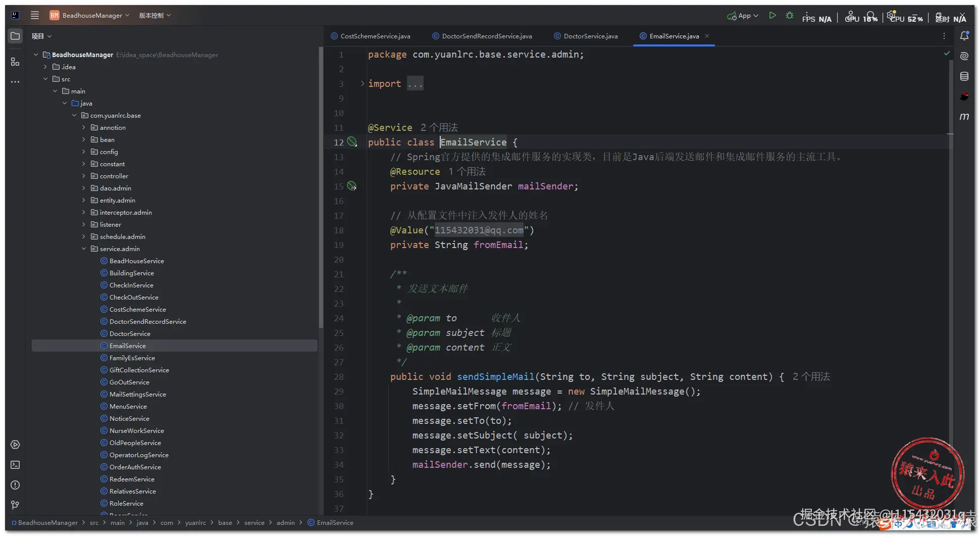
Task: Select NurseWorkService in the project tree
Action: [x=136, y=430]
